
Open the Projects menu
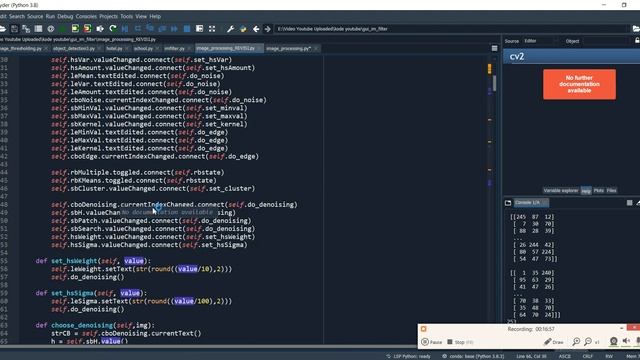(108, 16)
